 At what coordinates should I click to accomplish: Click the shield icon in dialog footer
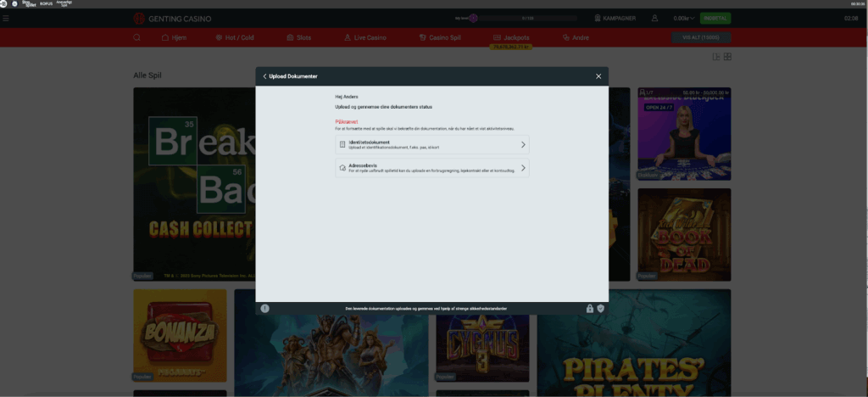click(601, 309)
